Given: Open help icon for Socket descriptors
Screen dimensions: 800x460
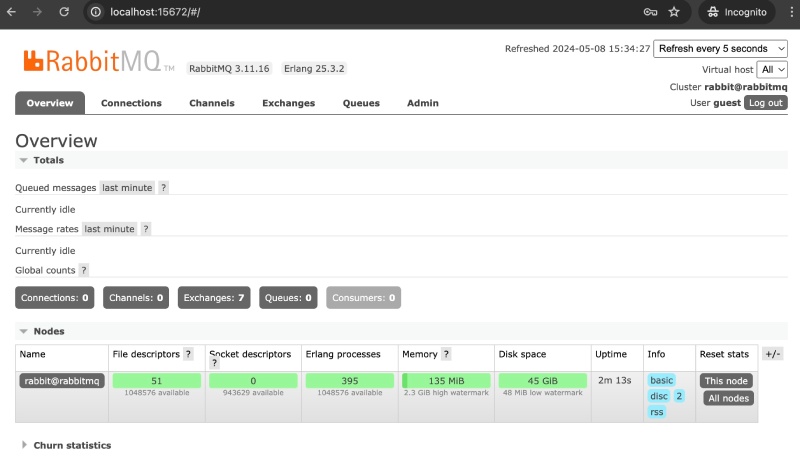Looking at the screenshot, I should pos(214,364).
